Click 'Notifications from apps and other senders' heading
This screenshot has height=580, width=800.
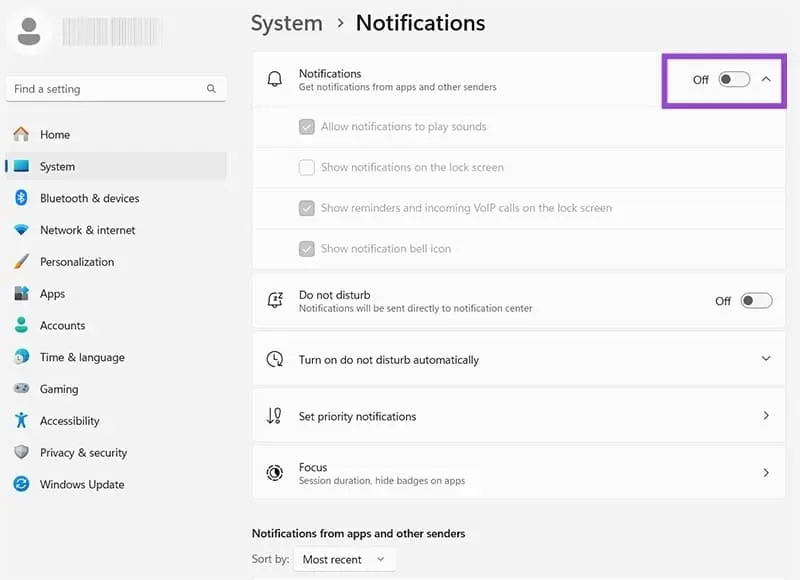359,533
